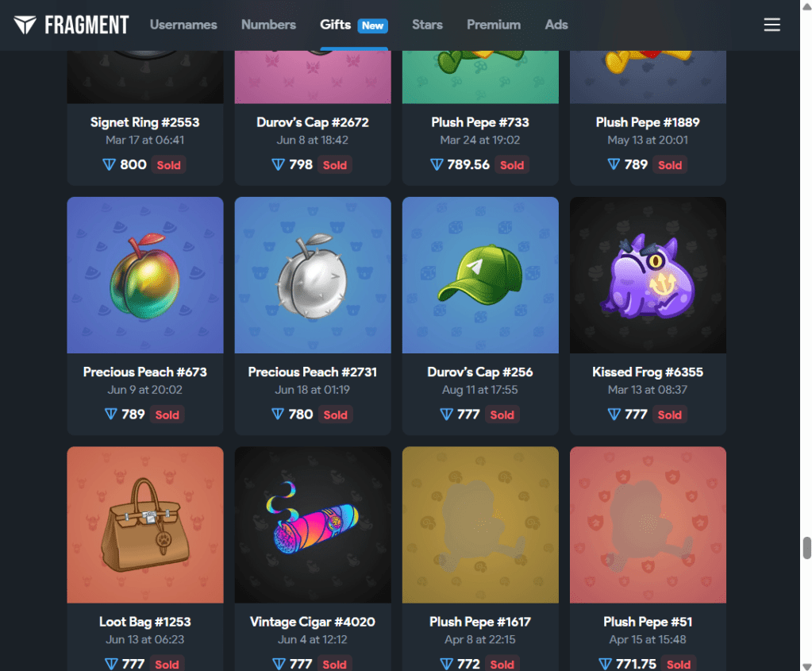
Task: Click the Fragment logo icon
Action: (25, 25)
